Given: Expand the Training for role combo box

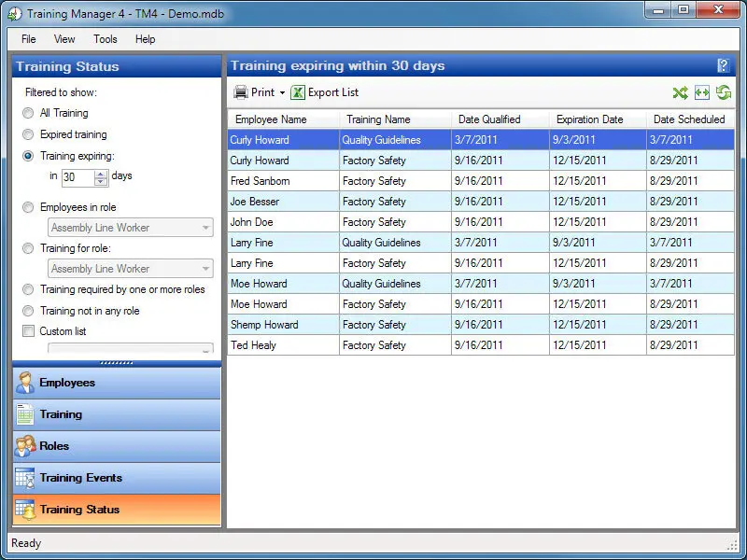Looking at the screenshot, I should pyautogui.click(x=204, y=269).
